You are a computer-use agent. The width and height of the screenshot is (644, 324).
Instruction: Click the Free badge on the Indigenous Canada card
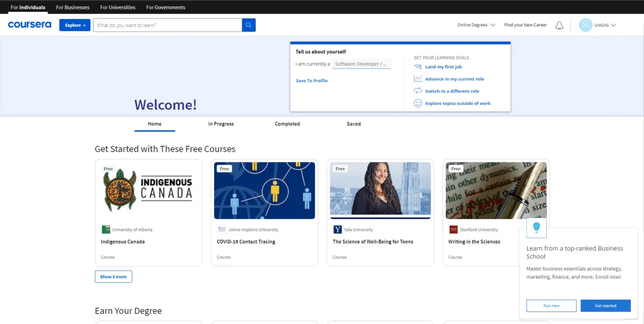109,169
